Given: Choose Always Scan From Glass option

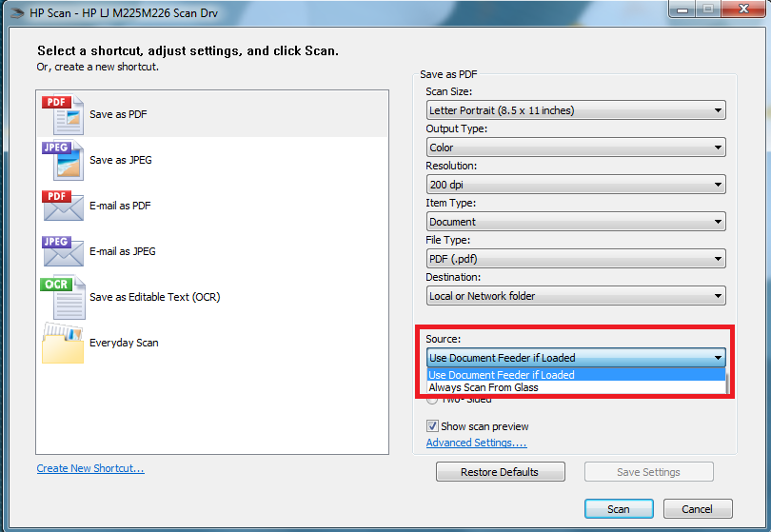Looking at the screenshot, I should 576,387.
